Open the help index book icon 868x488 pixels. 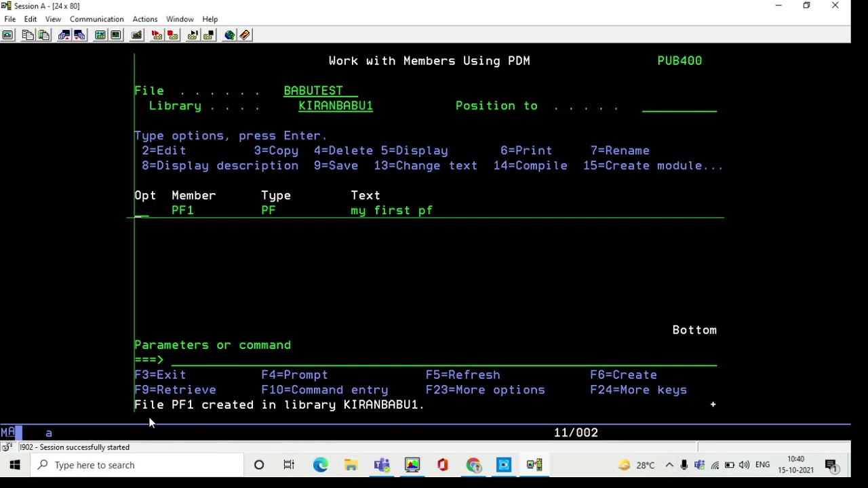245,35
